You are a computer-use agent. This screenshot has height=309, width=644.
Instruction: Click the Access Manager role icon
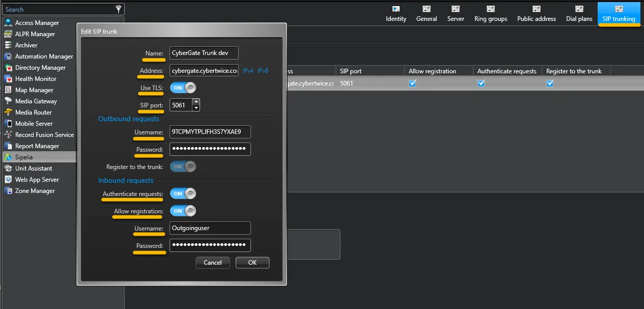coord(8,23)
